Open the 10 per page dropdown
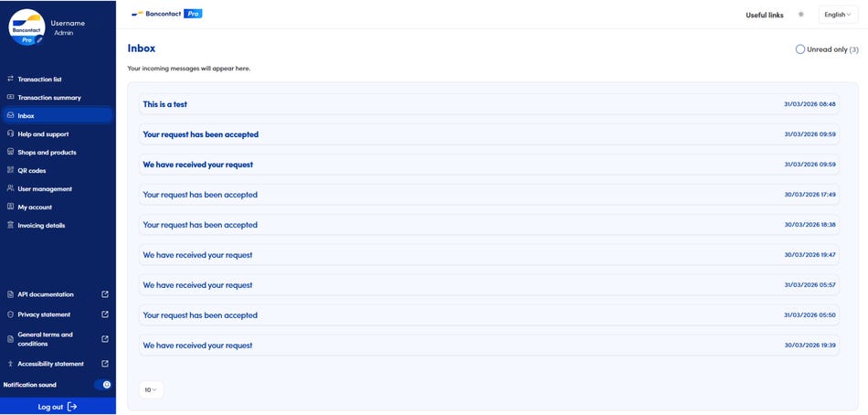Viewport: 868px width, 415px height. [x=151, y=390]
